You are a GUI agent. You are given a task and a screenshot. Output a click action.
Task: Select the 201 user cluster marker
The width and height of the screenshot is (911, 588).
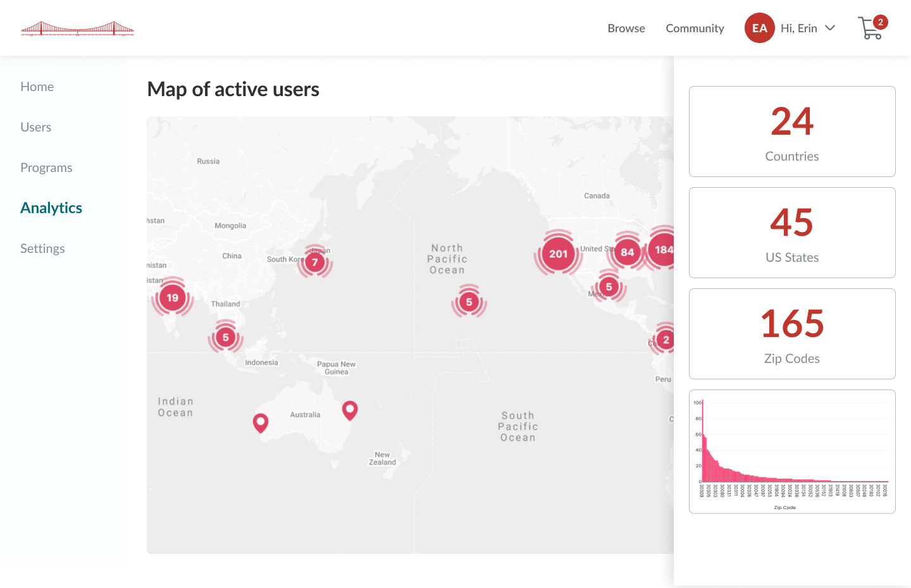pos(557,253)
